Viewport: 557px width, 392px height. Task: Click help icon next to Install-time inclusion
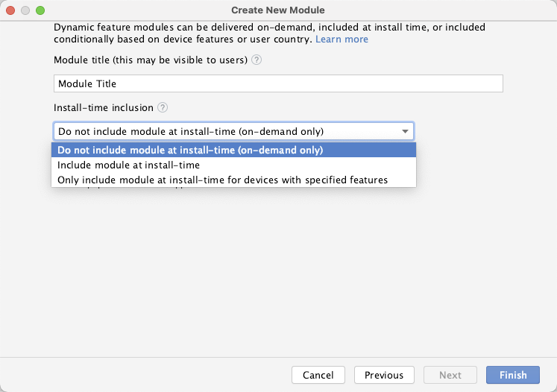click(x=163, y=108)
